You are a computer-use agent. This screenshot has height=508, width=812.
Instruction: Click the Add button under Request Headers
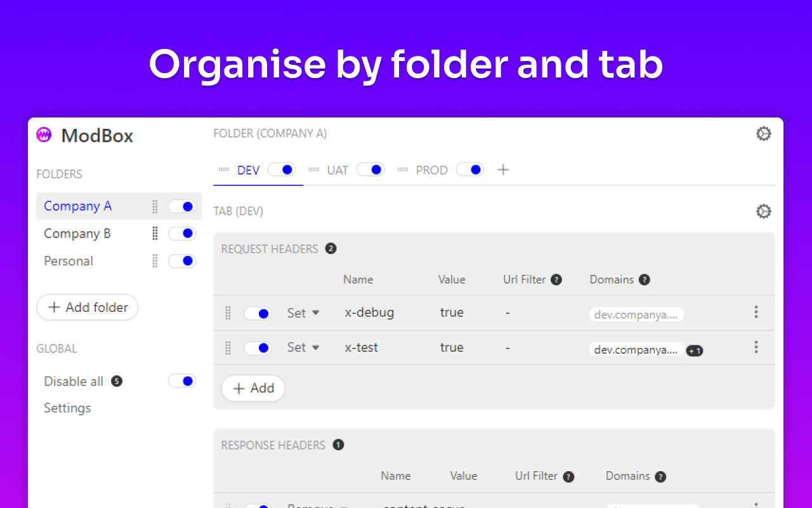(252, 388)
